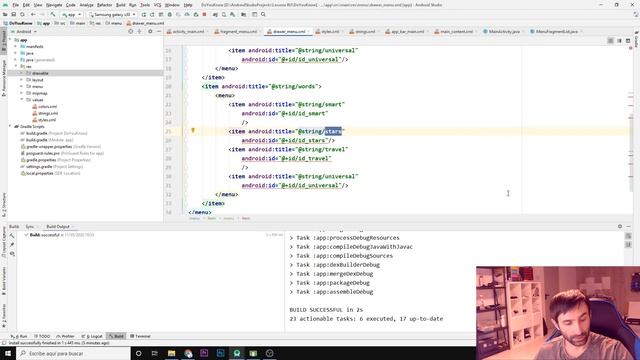Image resolution: width=640 pixels, height=360 pixels.
Task: Hide the Project panel minimize icon
Action: [159, 31]
